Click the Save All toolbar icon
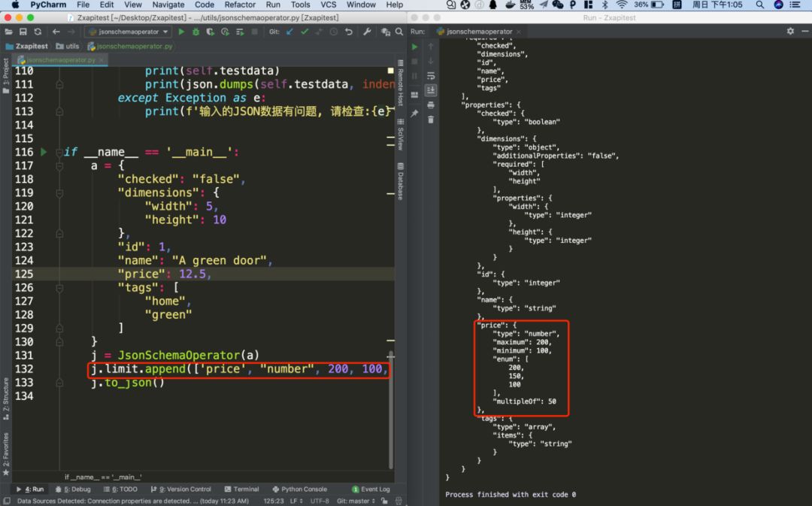The height and width of the screenshot is (506, 812). point(23,32)
